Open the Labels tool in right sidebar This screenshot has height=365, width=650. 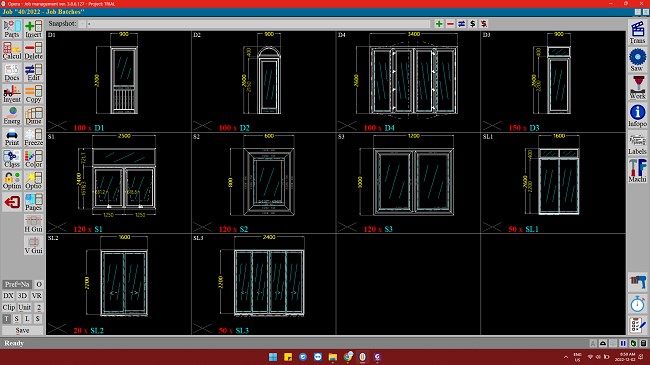tap(637, 143)
